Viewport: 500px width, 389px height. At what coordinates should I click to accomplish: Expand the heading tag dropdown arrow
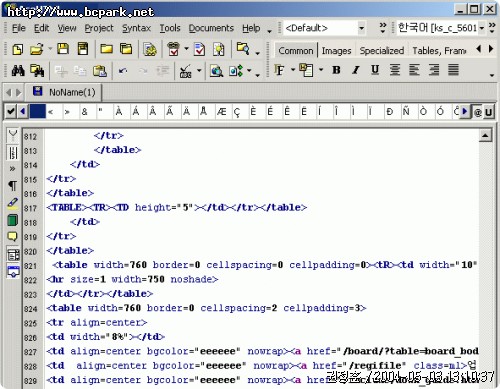(x=321, y=70)
